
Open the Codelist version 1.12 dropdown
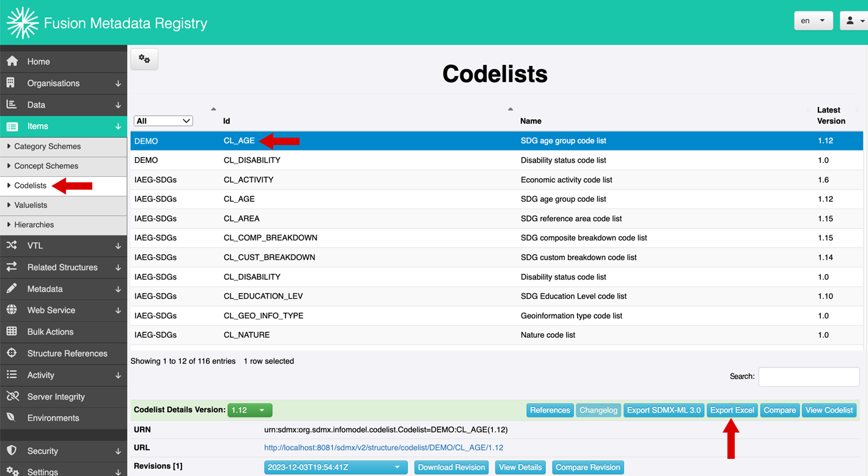(x=249, y=410)
